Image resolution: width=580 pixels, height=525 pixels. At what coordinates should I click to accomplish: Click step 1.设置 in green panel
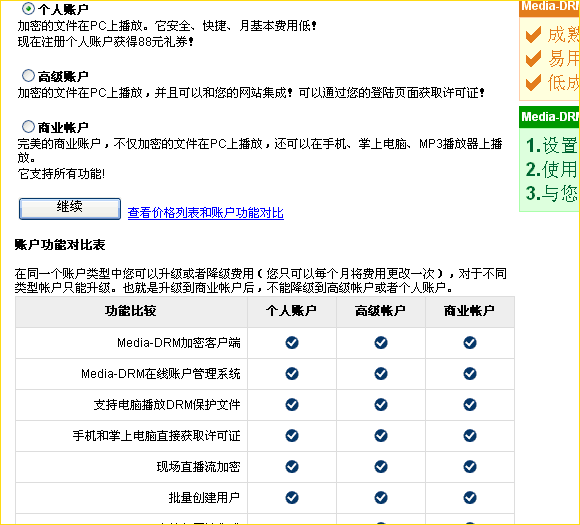[x=552, y=145]
